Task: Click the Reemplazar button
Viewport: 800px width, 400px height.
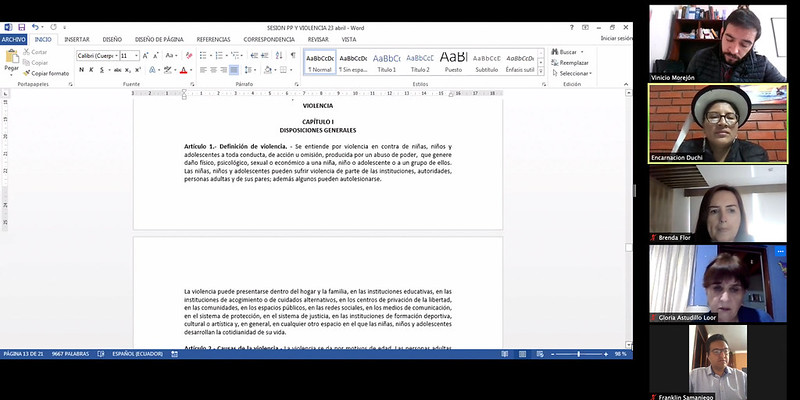Action: tap(570, 63)
